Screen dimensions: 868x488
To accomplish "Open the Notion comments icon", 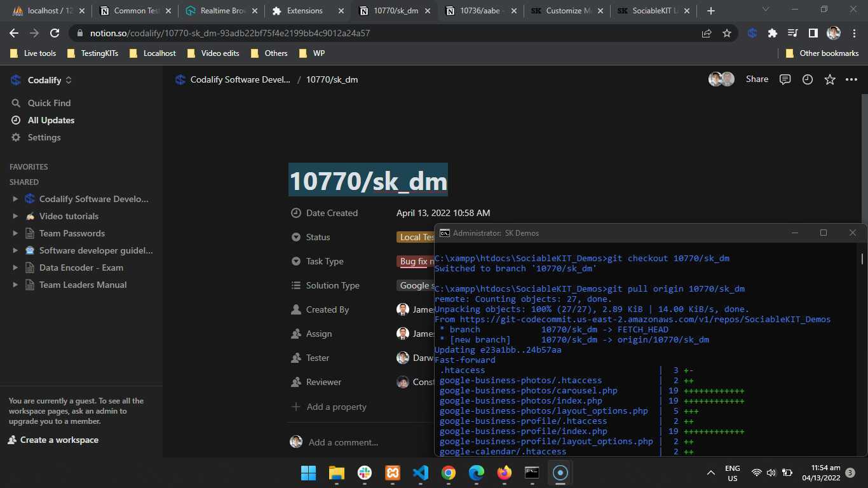I will [785, 79].
